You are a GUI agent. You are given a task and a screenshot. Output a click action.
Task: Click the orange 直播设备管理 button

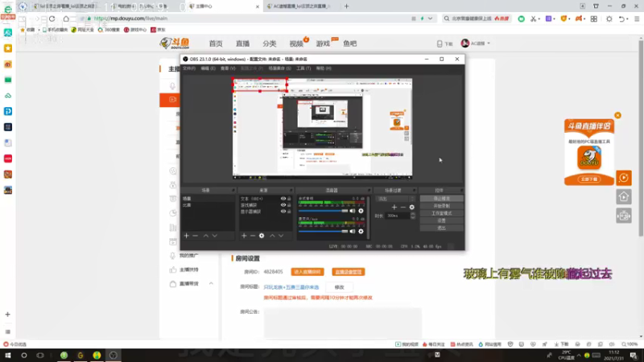(x=349, y=272)
